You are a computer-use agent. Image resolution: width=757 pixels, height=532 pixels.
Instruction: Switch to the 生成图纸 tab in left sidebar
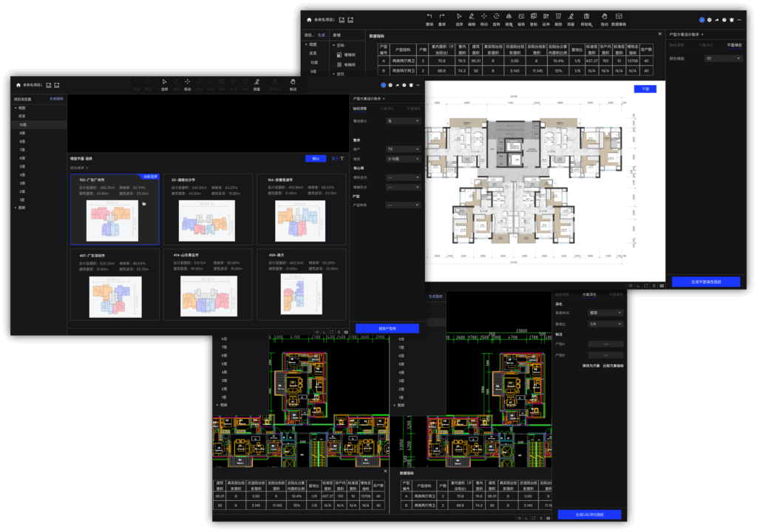[57, 98]
